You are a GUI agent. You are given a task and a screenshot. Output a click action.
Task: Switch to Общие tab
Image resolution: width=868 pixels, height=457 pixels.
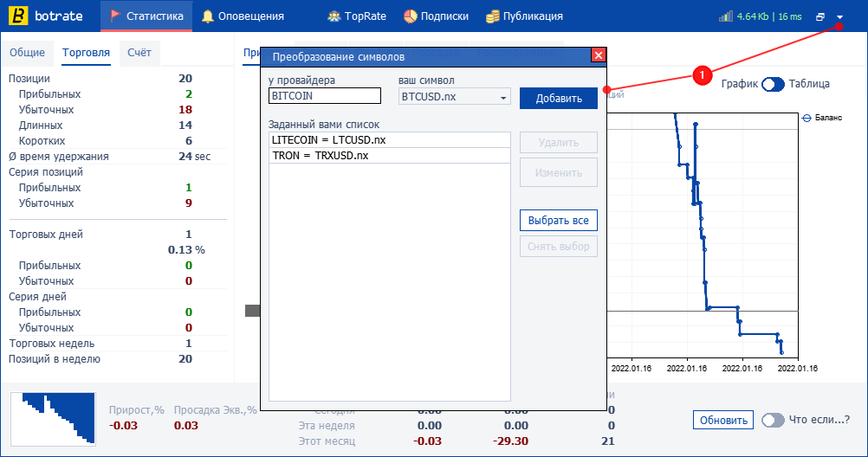coord(27,53)
